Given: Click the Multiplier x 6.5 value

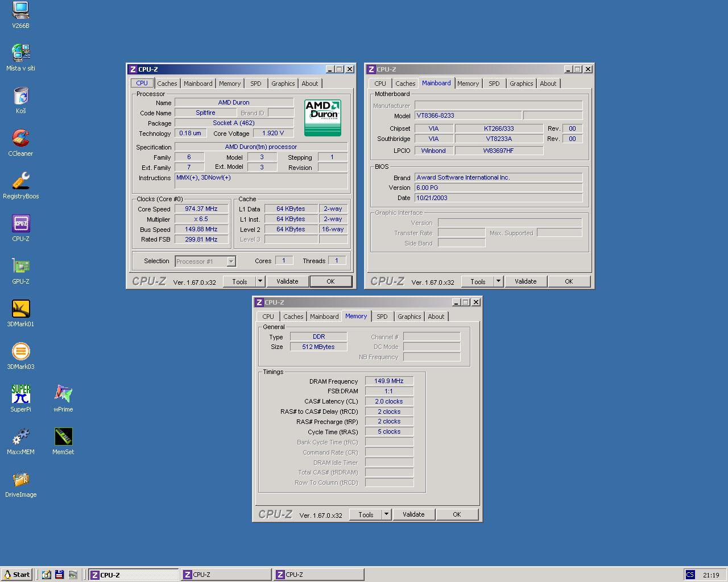Looking at the screenshot, I should coord(201,219).
